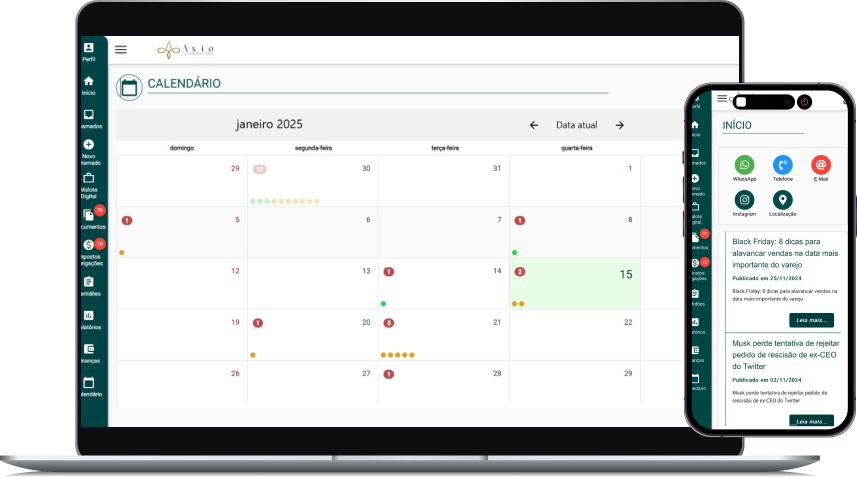Click Leia mais under Musk article

point(811,421)
